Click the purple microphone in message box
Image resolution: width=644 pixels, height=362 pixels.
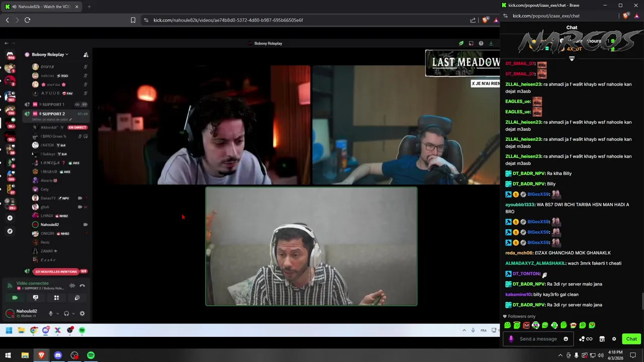(x=511, y=339)
